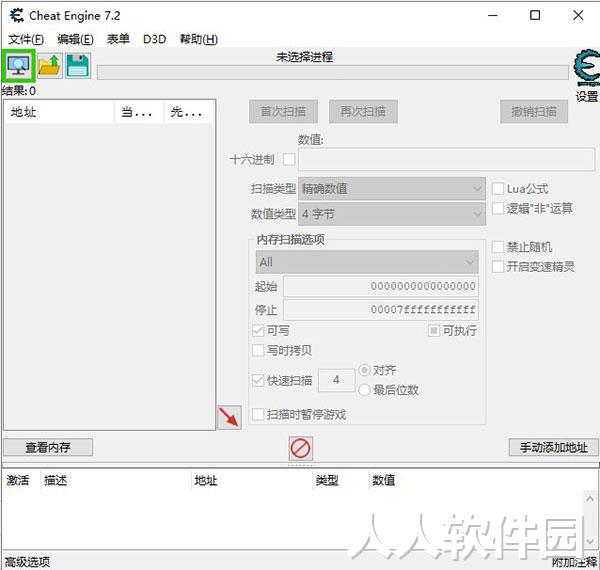Screen dimensions: 600x570
Task: Click the 未选择进程 process label
Action: [x=305, y=57]
